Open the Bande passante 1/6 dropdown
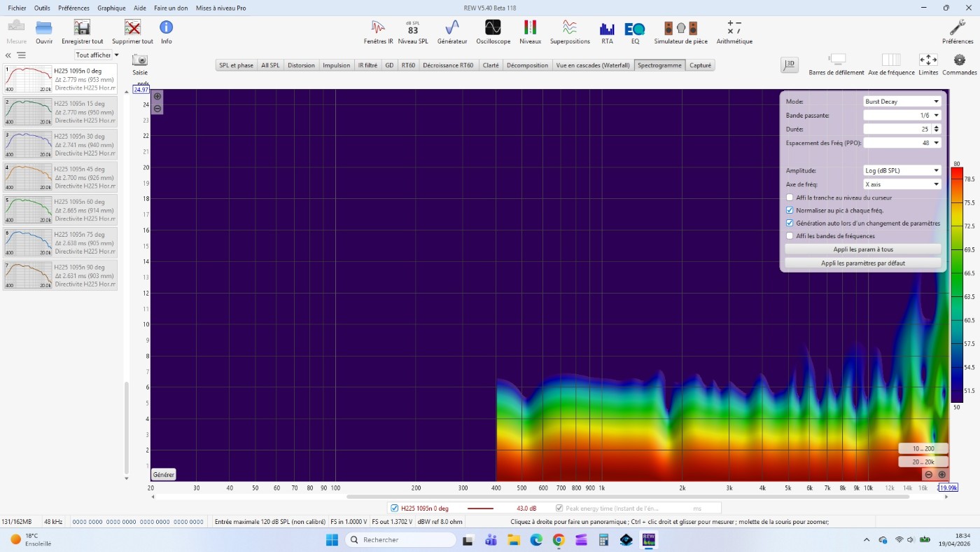Screen dimensions: 980x552 [x=902, y=115]
